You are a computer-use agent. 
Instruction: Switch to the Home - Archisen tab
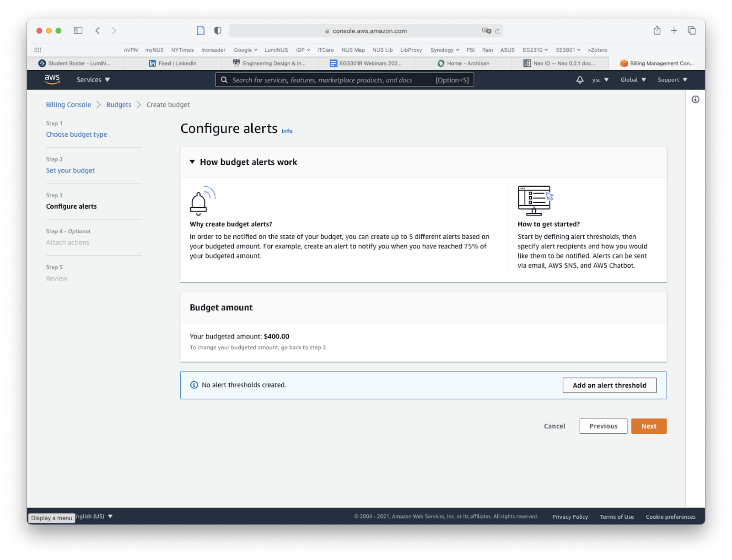point(463,63)
